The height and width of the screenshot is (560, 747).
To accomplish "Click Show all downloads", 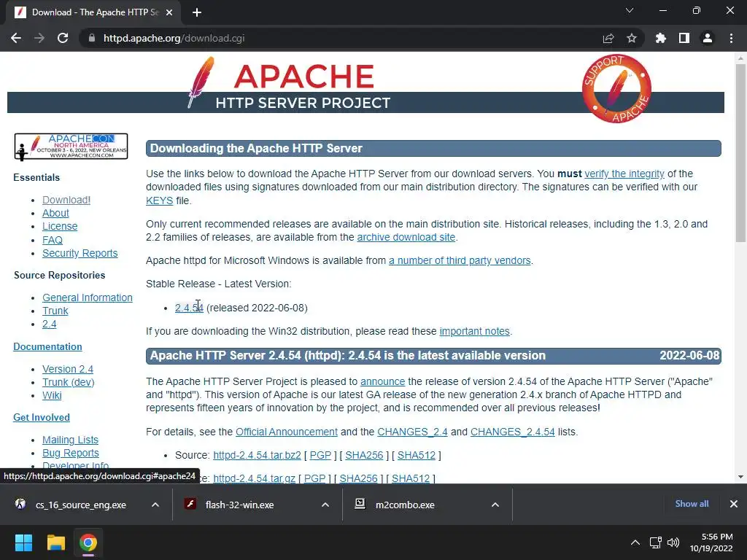I will tap(692, 504).
